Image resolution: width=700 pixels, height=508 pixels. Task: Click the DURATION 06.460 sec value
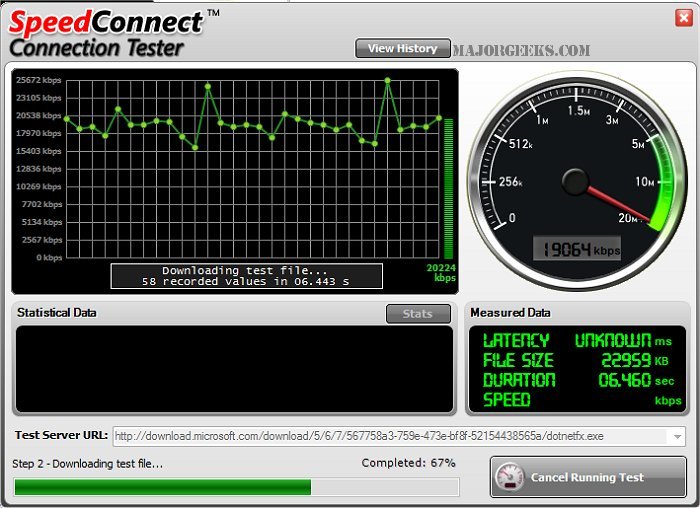pyautogui.click(x=636, y=380)
